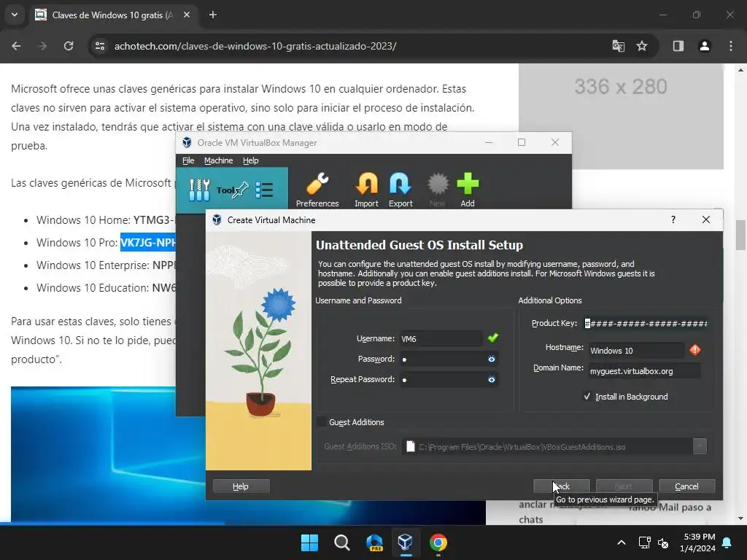Image resolution: width=747 pixels, height=560 pixels.
Task: Click the Cancel button in wizard
Action: 686,486
